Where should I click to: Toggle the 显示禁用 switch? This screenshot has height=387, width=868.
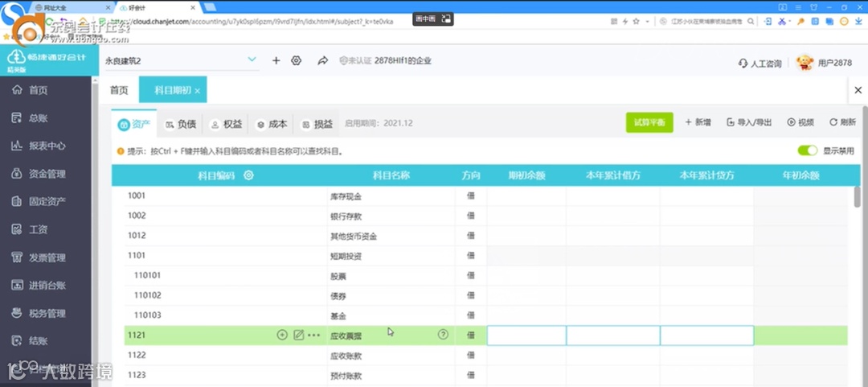coord(808,150)
